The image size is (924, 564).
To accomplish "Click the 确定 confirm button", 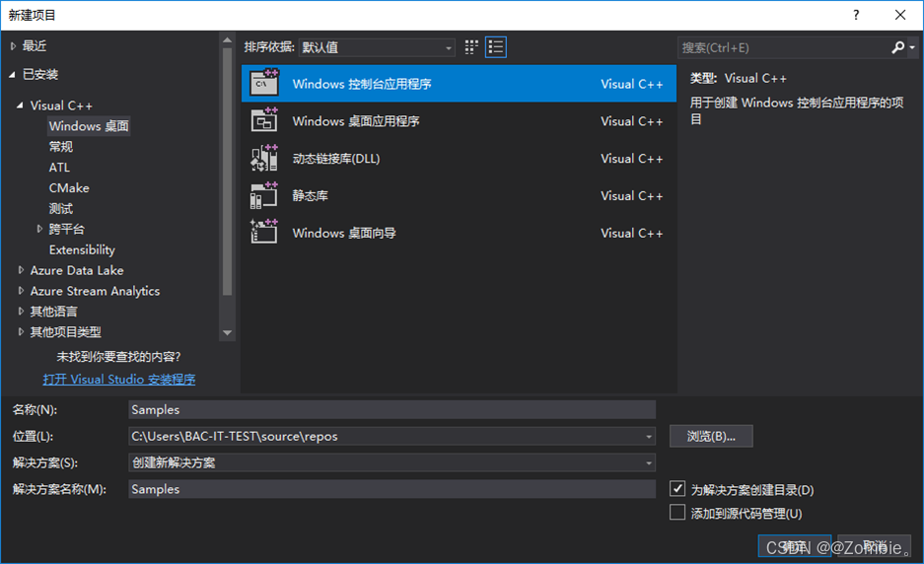I will (795, 545).
